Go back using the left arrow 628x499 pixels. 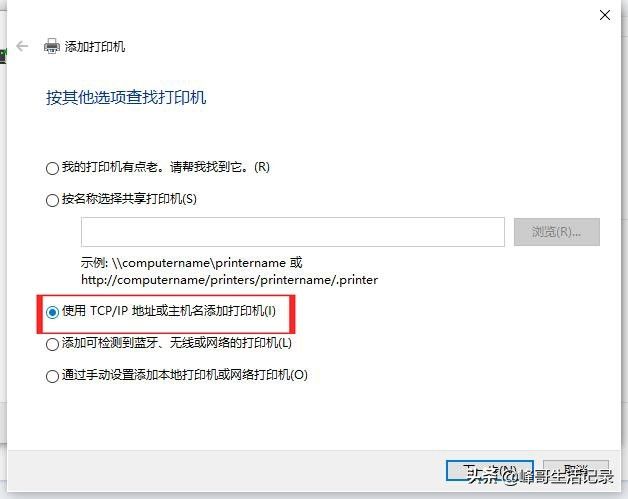coord(22,46)
